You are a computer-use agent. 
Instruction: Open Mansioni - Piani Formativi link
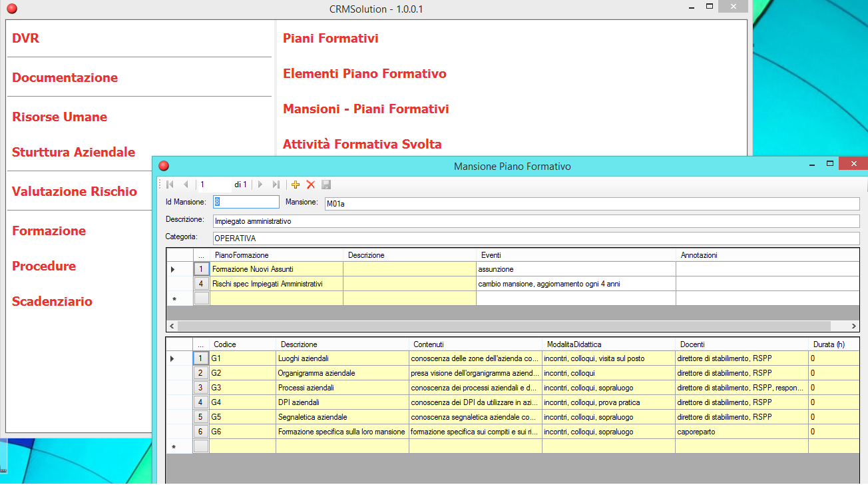click(366, 109)
